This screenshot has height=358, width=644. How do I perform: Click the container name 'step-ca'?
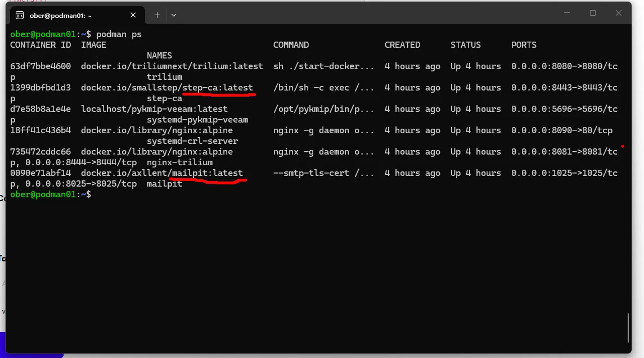click(164, 98)
